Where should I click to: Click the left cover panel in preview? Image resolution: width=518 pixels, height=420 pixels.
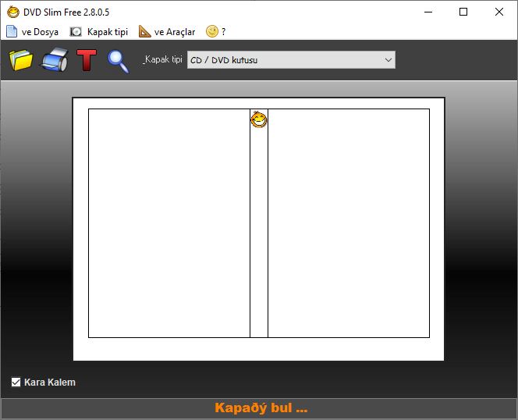tap(169, 223)
